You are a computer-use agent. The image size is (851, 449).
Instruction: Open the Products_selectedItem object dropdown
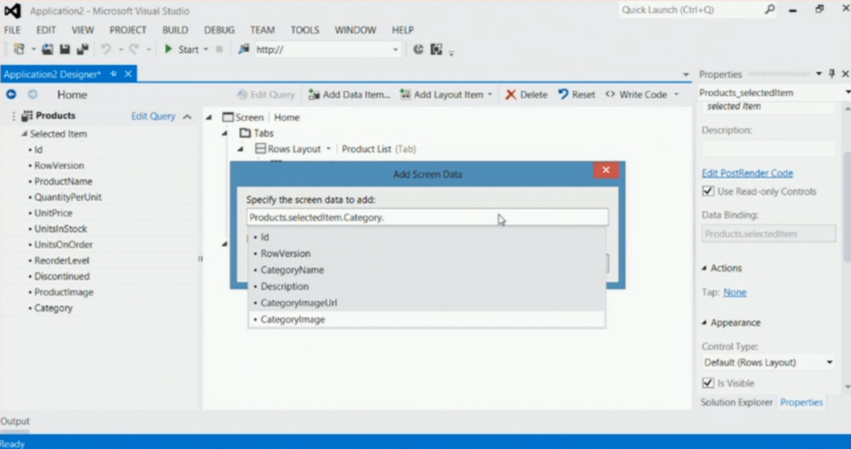tap(848, 93)
